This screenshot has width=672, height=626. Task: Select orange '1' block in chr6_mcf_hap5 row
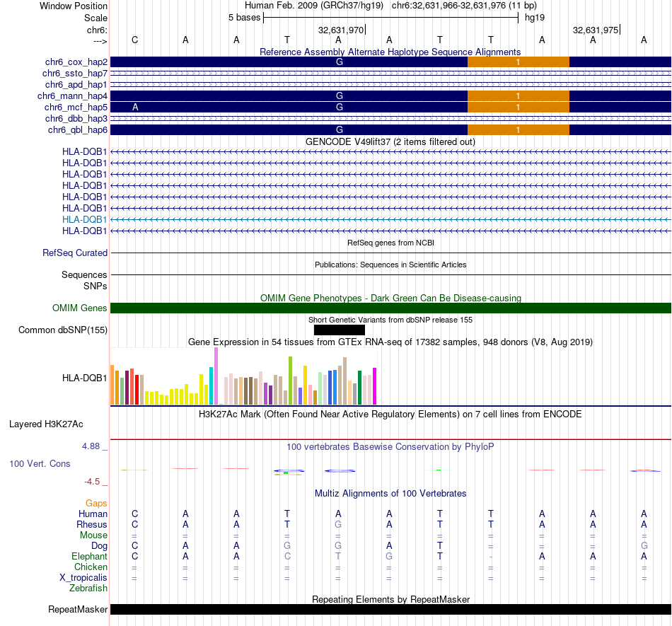point(519,107)
